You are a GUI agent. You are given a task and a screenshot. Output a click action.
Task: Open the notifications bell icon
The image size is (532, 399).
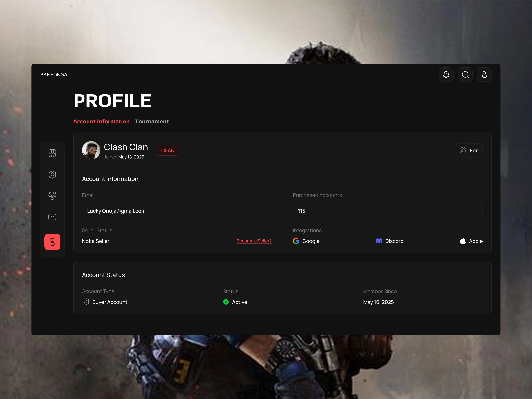(x=446, y=75)
